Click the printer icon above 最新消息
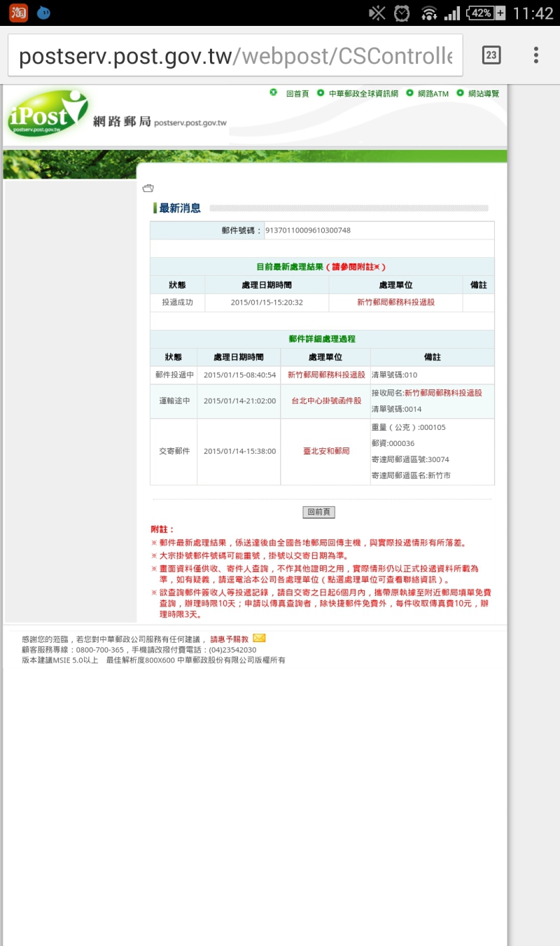Image resolution: width=560 pixels, height=946 pixels. [x=148, y=188]
